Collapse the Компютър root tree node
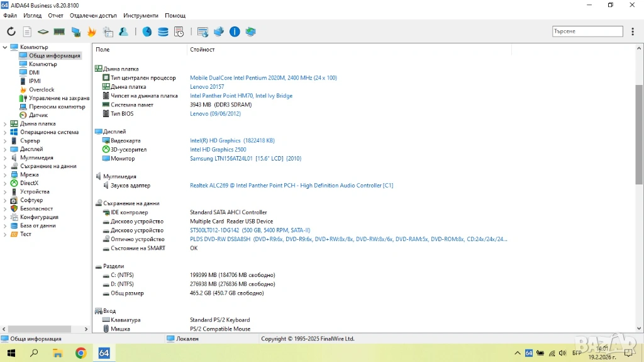644x362 pixels. (5, 47)
